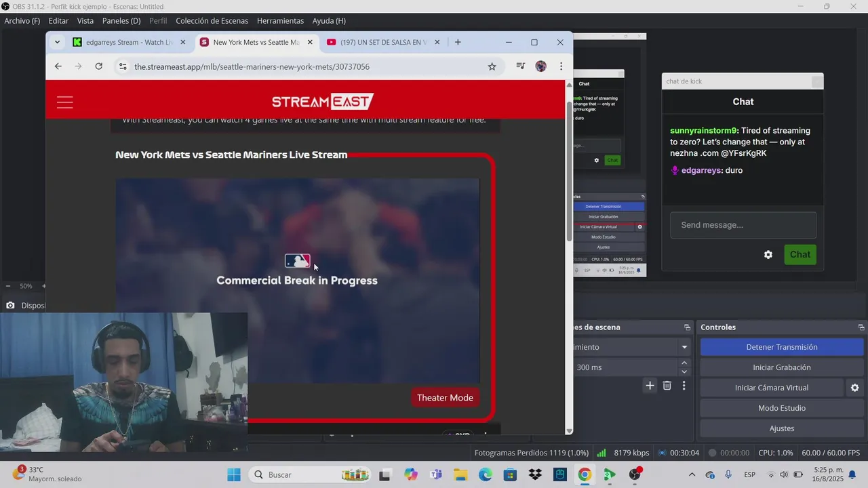Open Chrome media control icon
868x488 pixels.
click(520, 66)
